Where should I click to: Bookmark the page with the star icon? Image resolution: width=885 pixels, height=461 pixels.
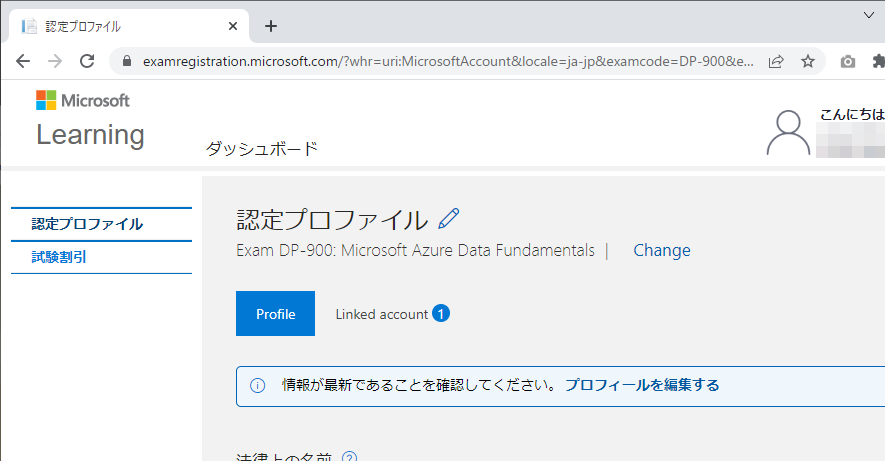808,61
